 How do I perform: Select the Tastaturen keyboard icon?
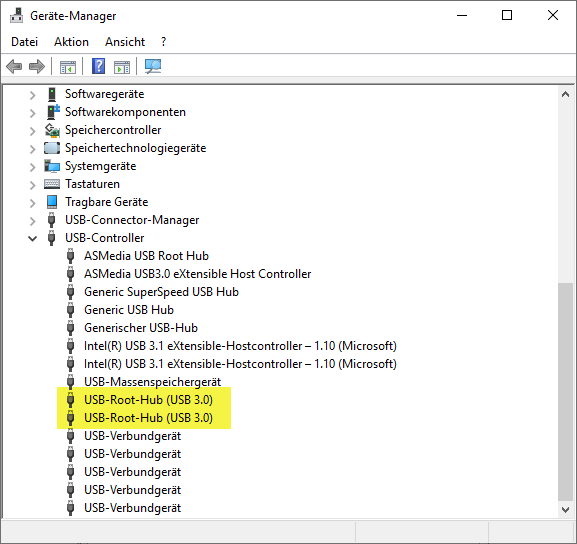coord(52,184)
